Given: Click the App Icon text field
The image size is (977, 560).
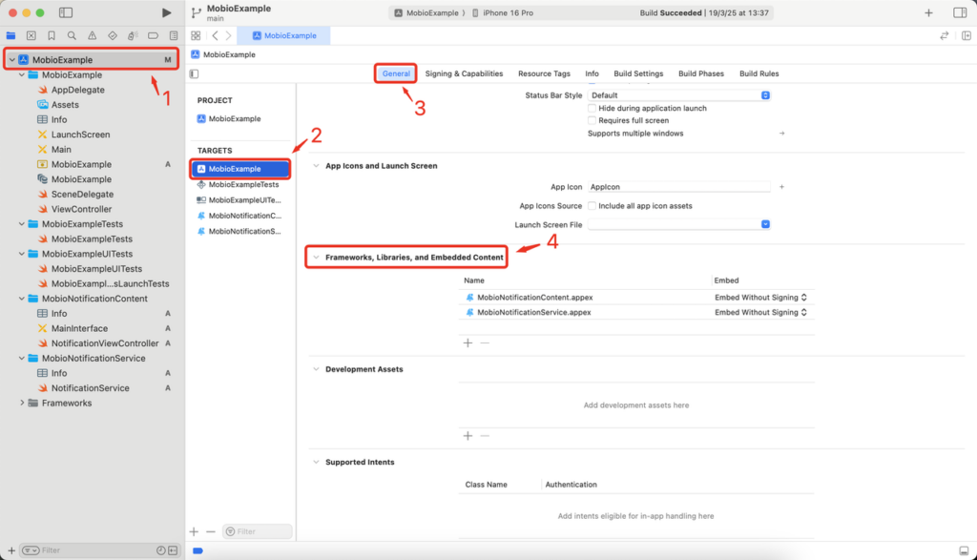Looking at the screenshot, I should tap(678, 187).
